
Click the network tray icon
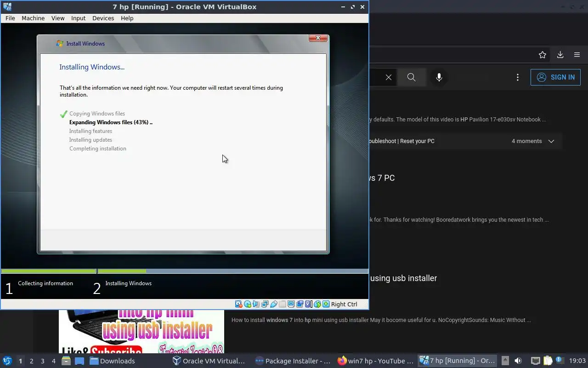click(535, 361)
